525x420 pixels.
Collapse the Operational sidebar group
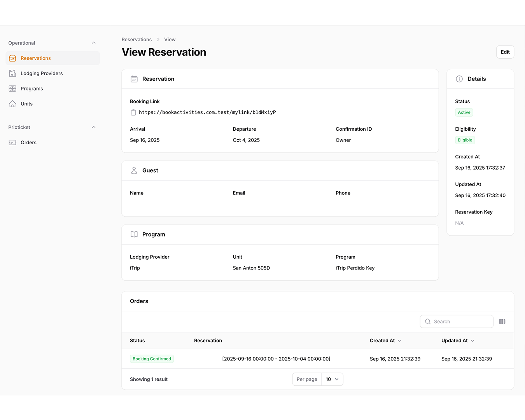click(94, 43)
